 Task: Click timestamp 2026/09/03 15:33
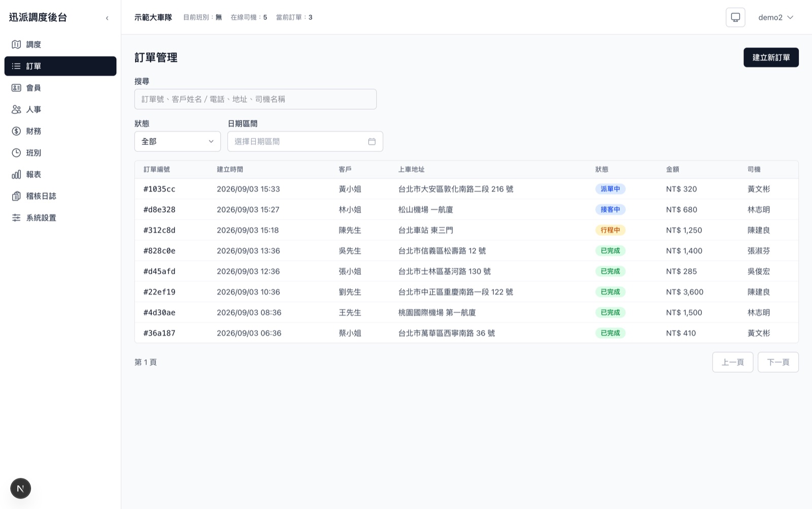(248, 189)
